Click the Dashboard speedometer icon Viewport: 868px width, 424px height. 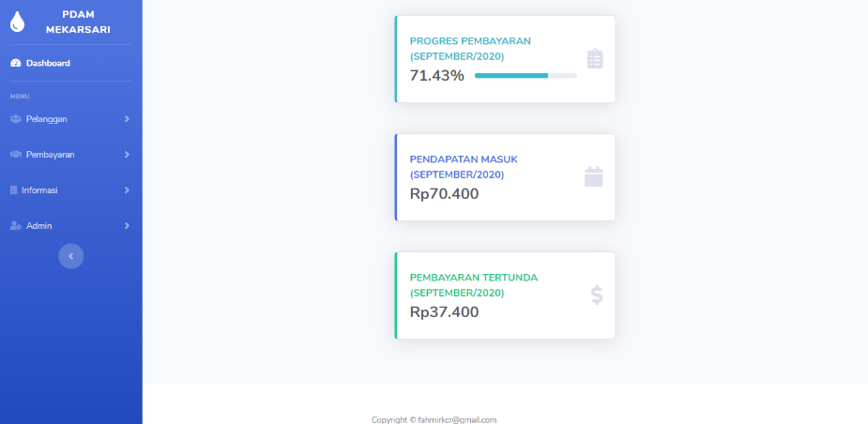pyautogui.click(x=16, y=63)
